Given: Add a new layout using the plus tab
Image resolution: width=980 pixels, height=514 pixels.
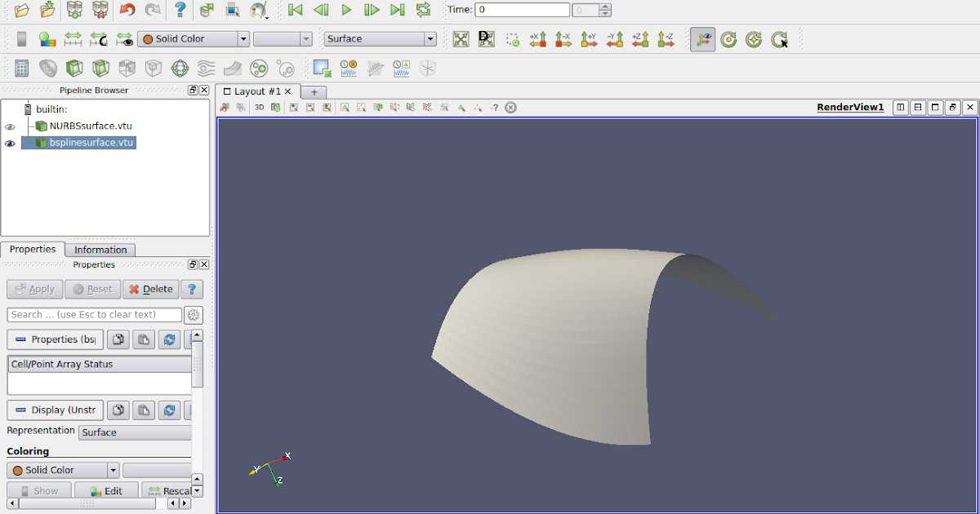Looking at the screenshot, I should coord(314,92).
